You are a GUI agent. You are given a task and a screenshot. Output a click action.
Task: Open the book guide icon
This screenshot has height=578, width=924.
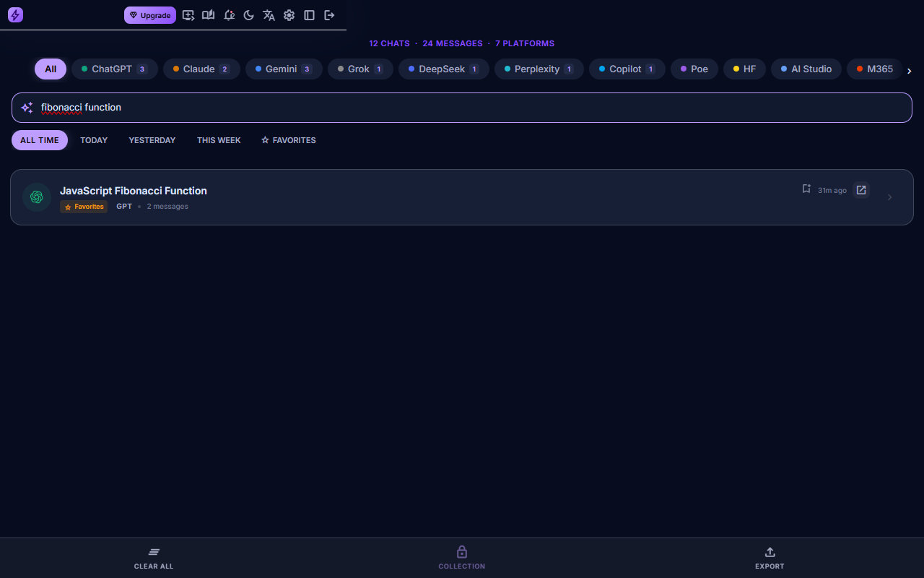pyautogui.click(x=209, y=15)
